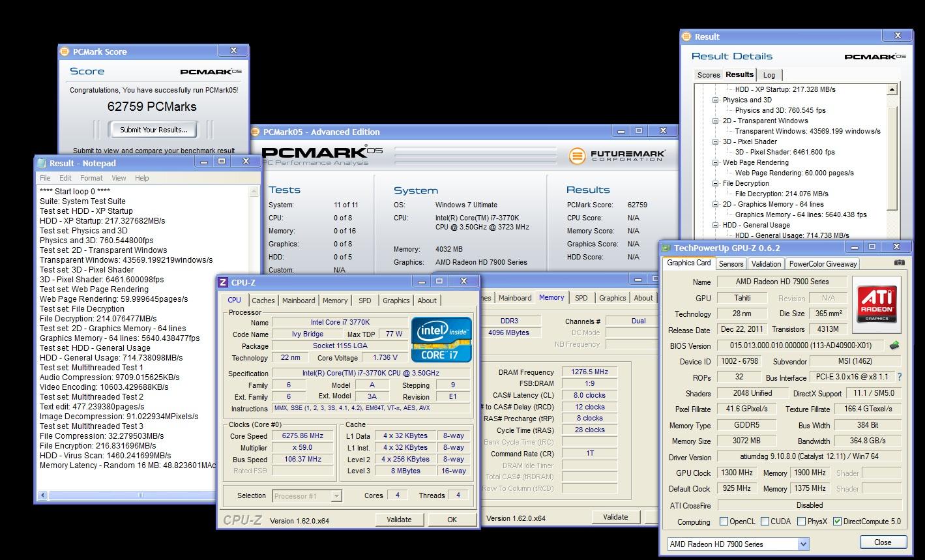The height and width of the screenshot is (560, 925).
Task: Click the Submit Your Results button
Action: point(154,130)
